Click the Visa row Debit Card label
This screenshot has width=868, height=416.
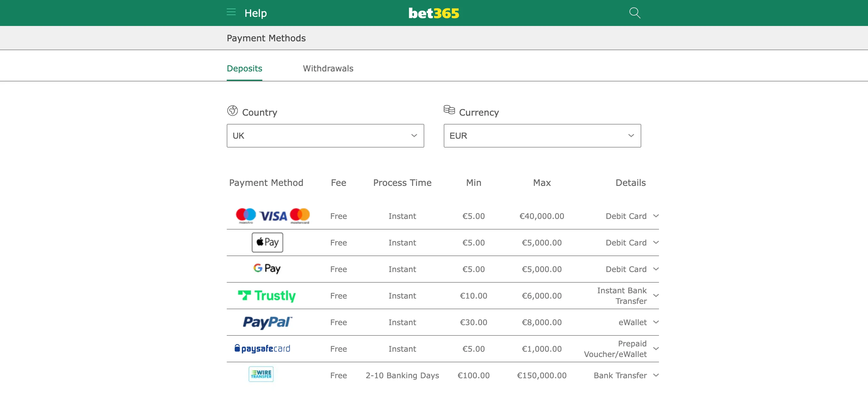click(x=626, y=216)
